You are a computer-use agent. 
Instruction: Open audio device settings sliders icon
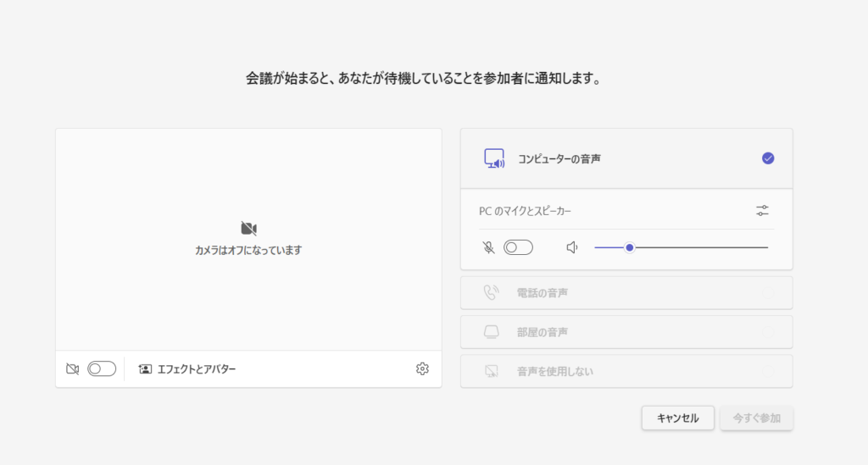[762, 211]
